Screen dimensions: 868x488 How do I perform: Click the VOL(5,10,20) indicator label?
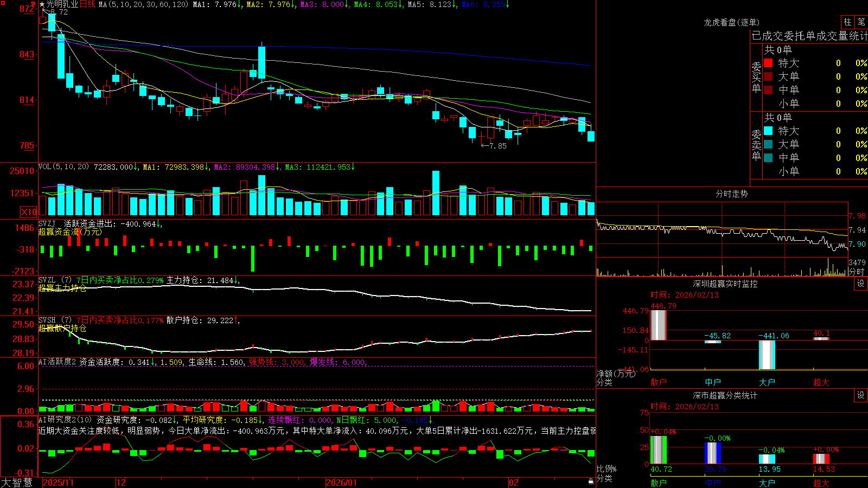pos(64,167)
